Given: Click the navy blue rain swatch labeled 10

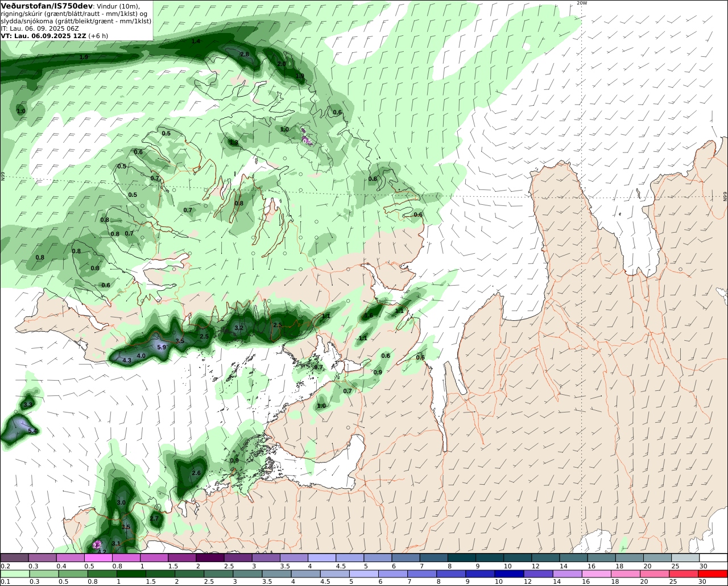Looking at the screenshot, I should [x=509, y=574].
